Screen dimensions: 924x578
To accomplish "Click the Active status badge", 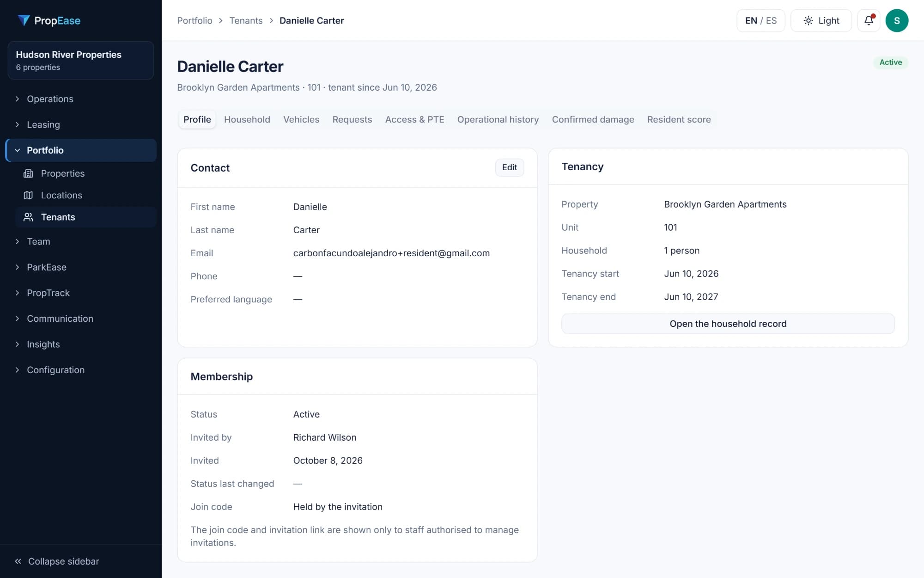I will pyautogui.click(x=890, y=62).
